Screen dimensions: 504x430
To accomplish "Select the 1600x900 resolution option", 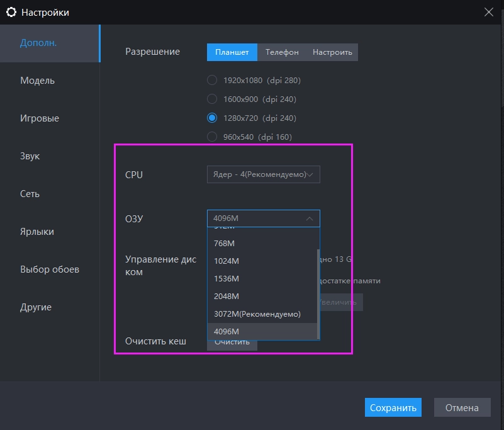I will (211, 99).
